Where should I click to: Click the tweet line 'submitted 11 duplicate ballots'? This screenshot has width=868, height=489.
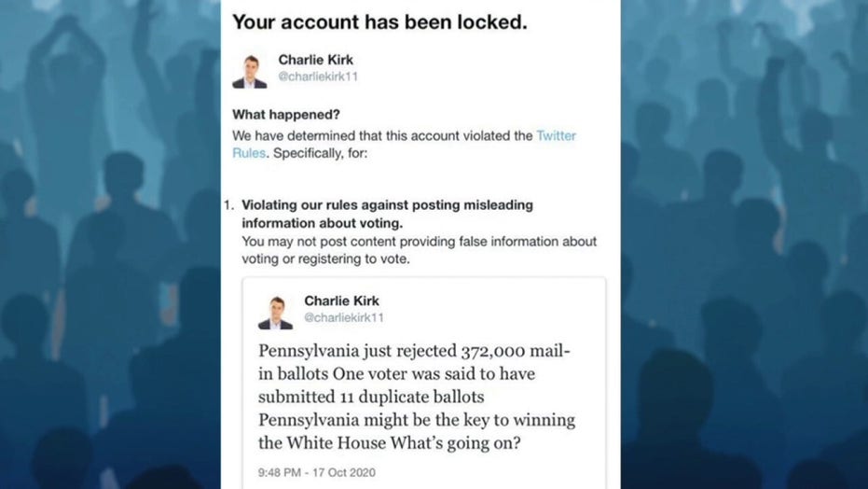point(371,397)
